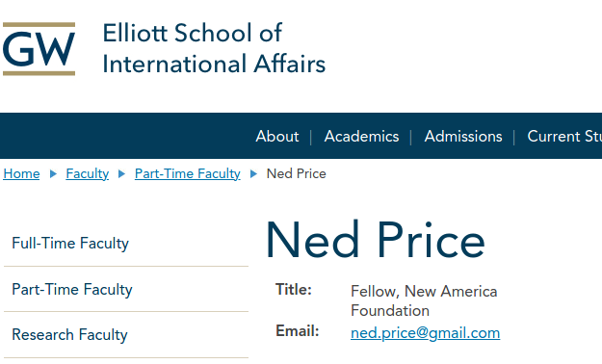Open the Admissions menu
The width and height of the screenshot is (602, 364).
(x=463, y=137)
